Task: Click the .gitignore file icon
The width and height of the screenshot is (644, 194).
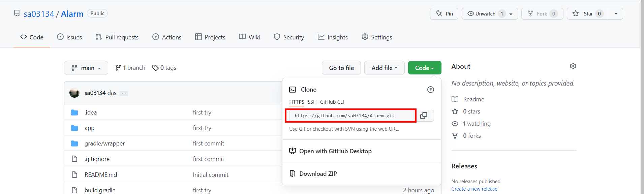Action: pos(74,159)
